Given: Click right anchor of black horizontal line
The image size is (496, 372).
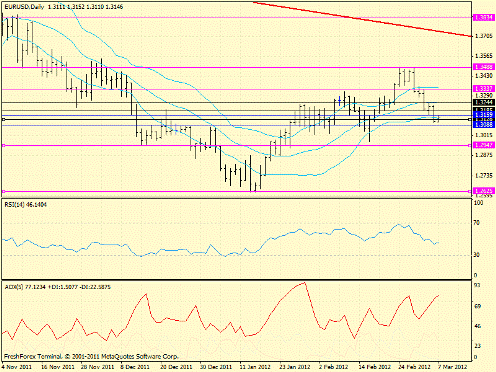Looking at the screenshot, I should point(470,119).
